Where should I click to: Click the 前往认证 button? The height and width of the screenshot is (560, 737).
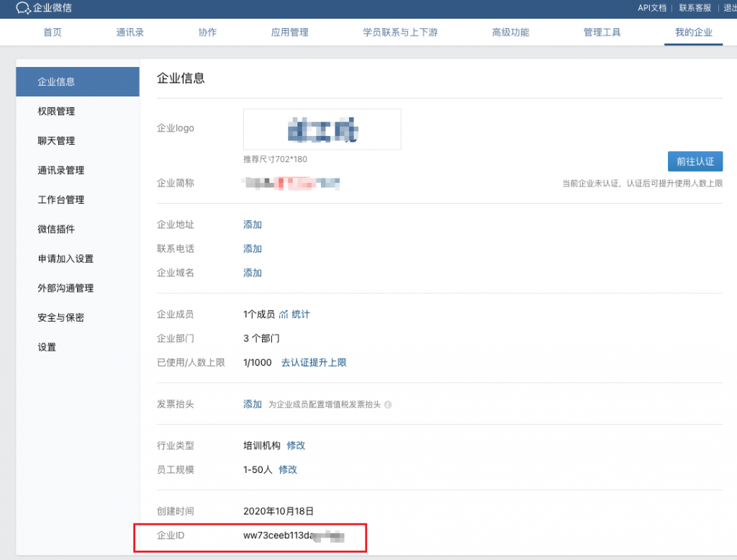click(695, 161)
